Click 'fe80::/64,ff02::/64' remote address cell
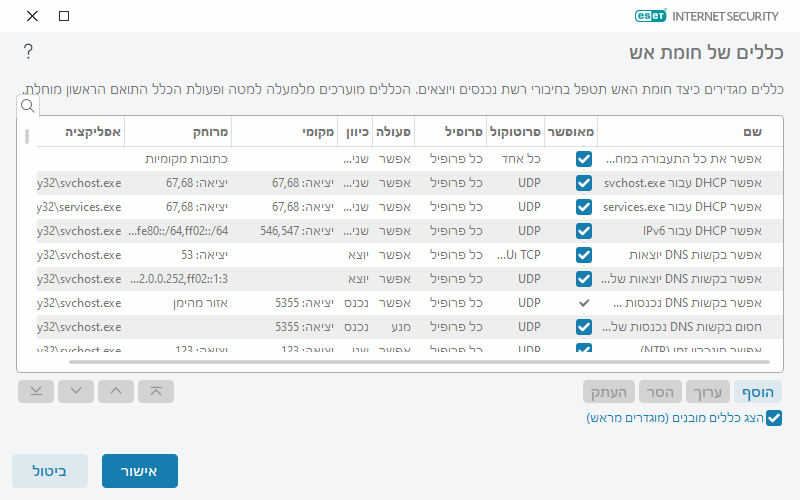 [x=178, y=231]
